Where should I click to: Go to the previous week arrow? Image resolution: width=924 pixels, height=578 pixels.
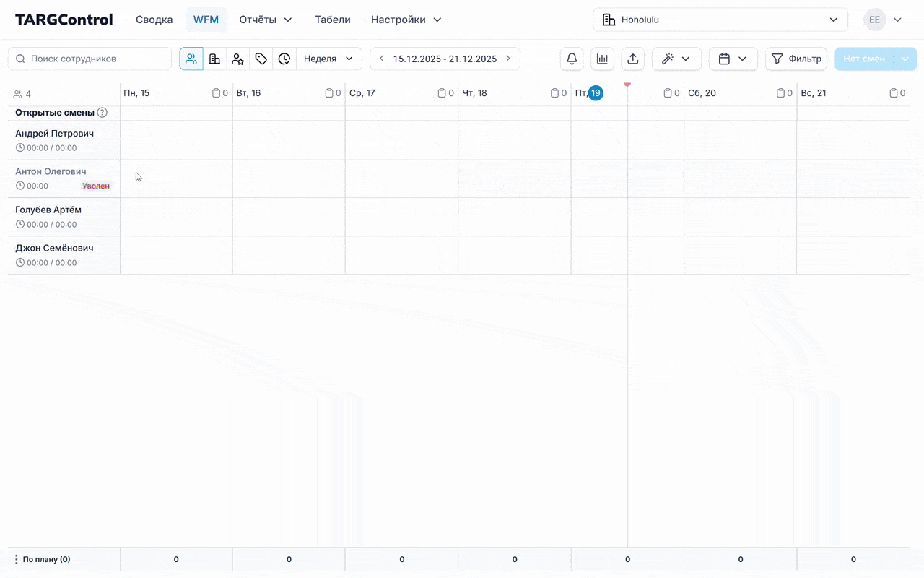point(382,59)
